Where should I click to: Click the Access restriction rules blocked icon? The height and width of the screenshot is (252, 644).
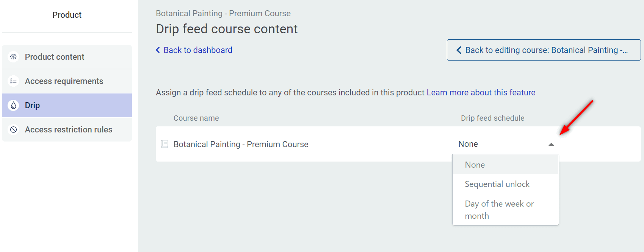(14, 129)
